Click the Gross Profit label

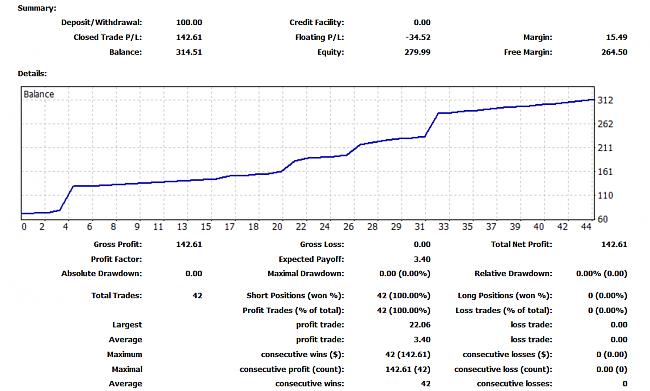point(118,245)
